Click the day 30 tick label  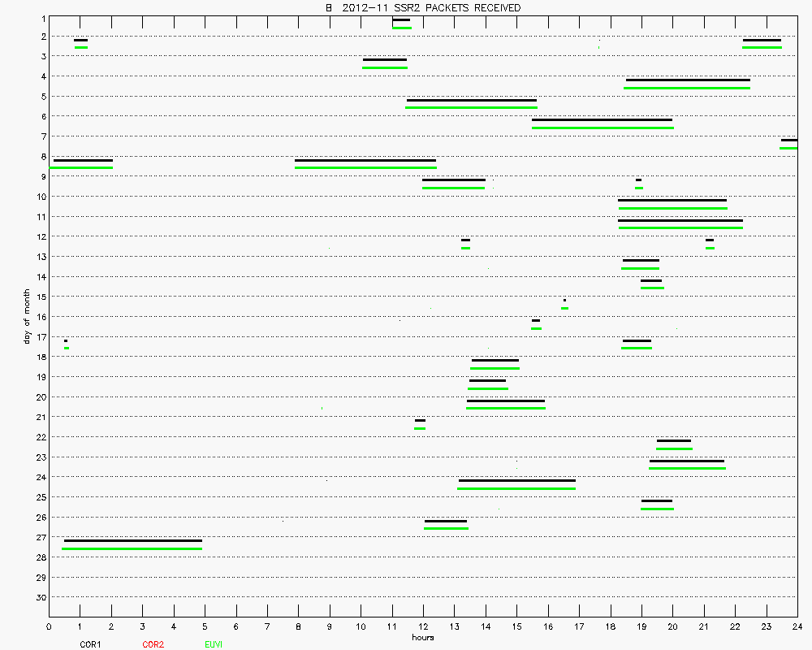pyautogui.click(x=39, y=597)
